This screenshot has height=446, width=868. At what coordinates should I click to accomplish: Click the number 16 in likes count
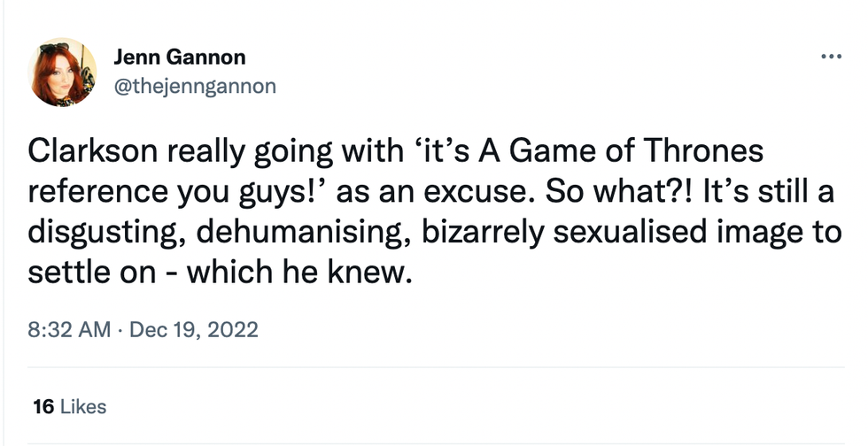pyautogui.click(x=42, y=407)
